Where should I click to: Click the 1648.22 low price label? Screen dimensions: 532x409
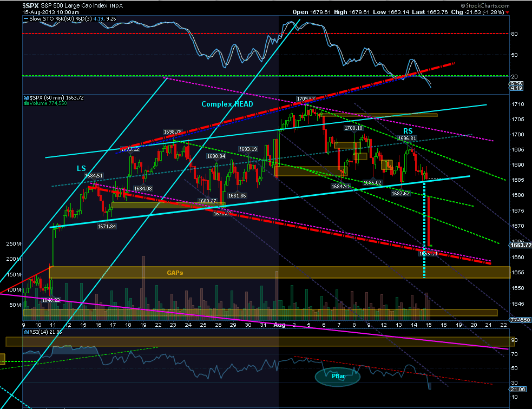click(x=51, y=300)
